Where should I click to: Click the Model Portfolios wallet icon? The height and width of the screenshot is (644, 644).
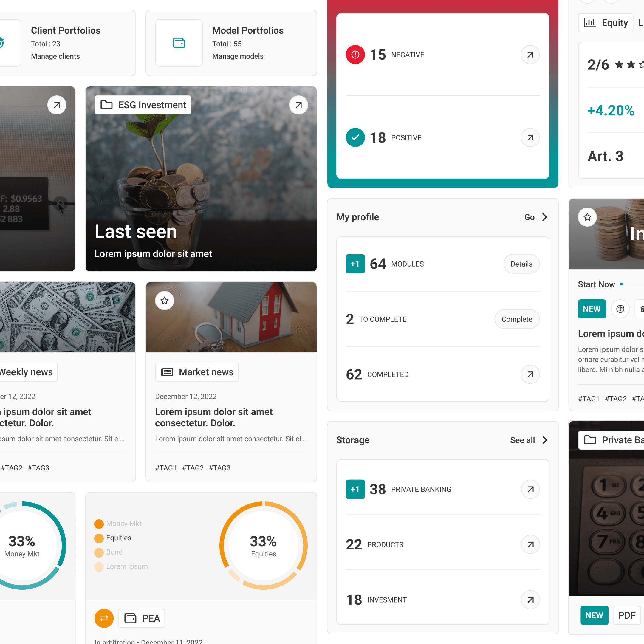179,42
